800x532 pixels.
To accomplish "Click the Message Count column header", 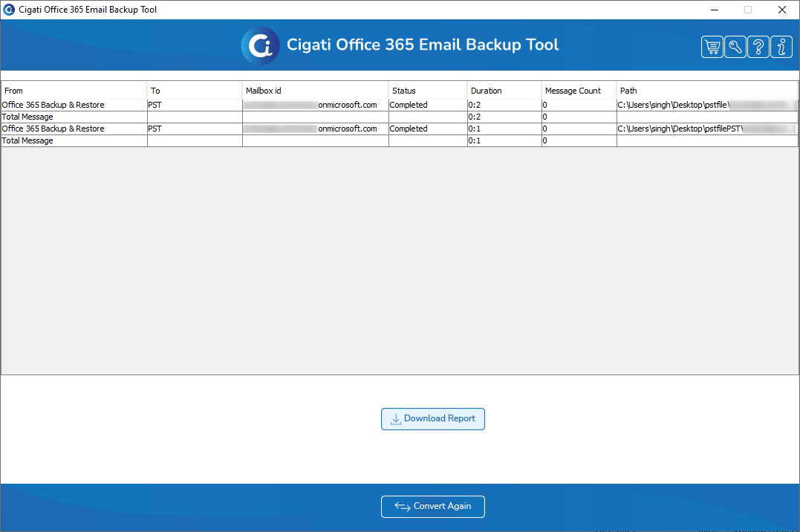I will pos(579,91).
